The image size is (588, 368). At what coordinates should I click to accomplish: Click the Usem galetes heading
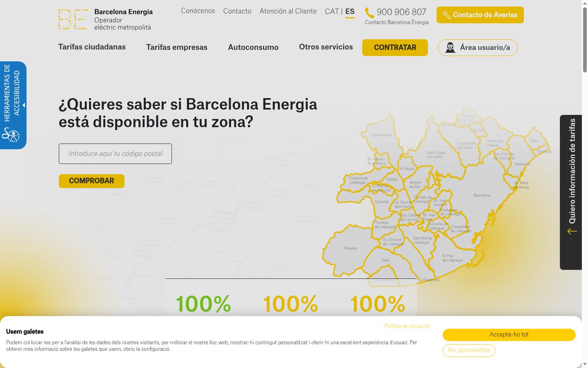coord(25,332)
